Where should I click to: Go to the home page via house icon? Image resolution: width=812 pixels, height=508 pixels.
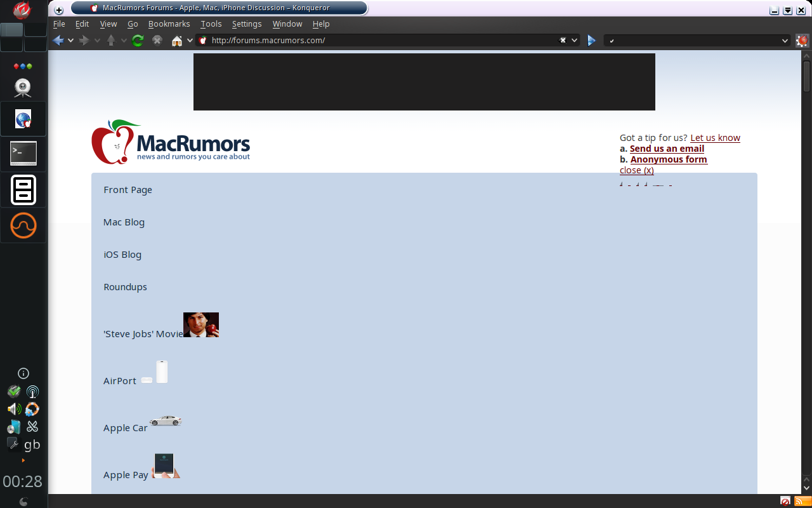[x=177, y=41]
